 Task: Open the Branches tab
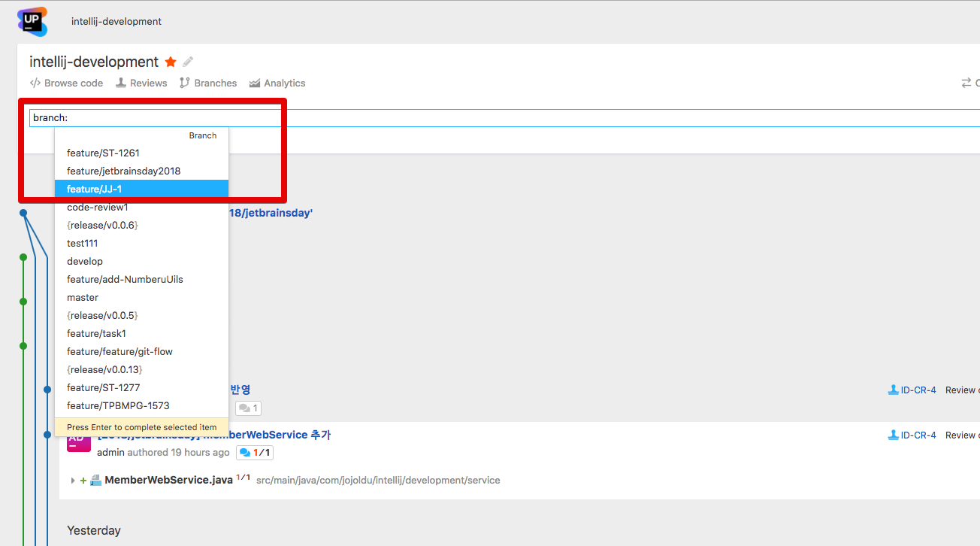(x=208, y=83)
